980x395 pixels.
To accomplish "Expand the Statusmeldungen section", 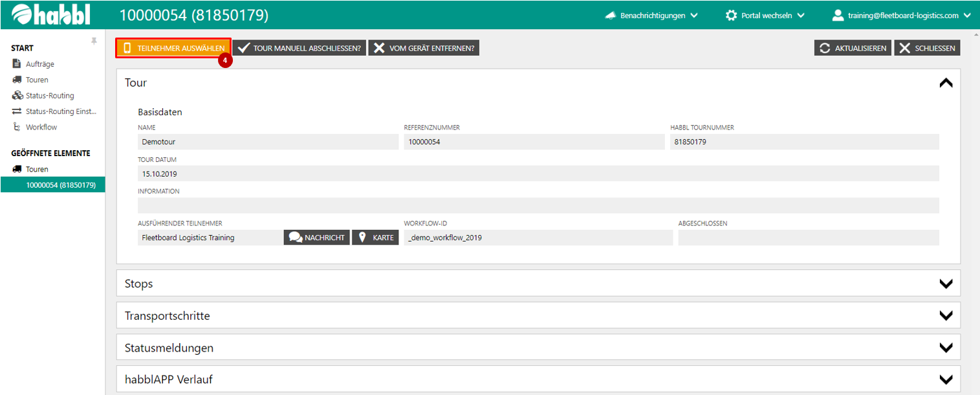I will pos(946,348).
